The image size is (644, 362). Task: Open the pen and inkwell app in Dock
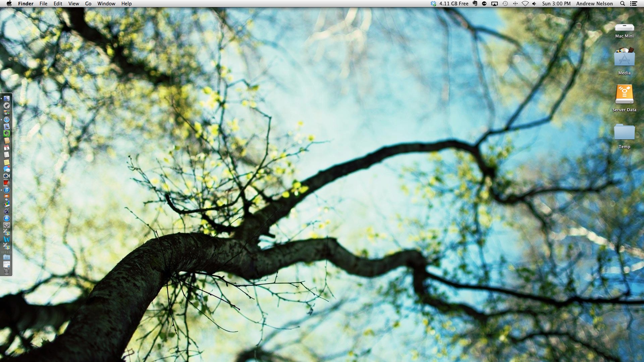pyautogui.click(x=6, y=211)
